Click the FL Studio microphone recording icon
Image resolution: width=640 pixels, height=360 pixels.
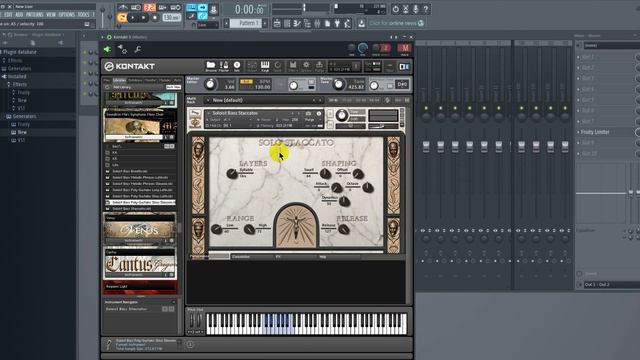[x=416, y=9]
